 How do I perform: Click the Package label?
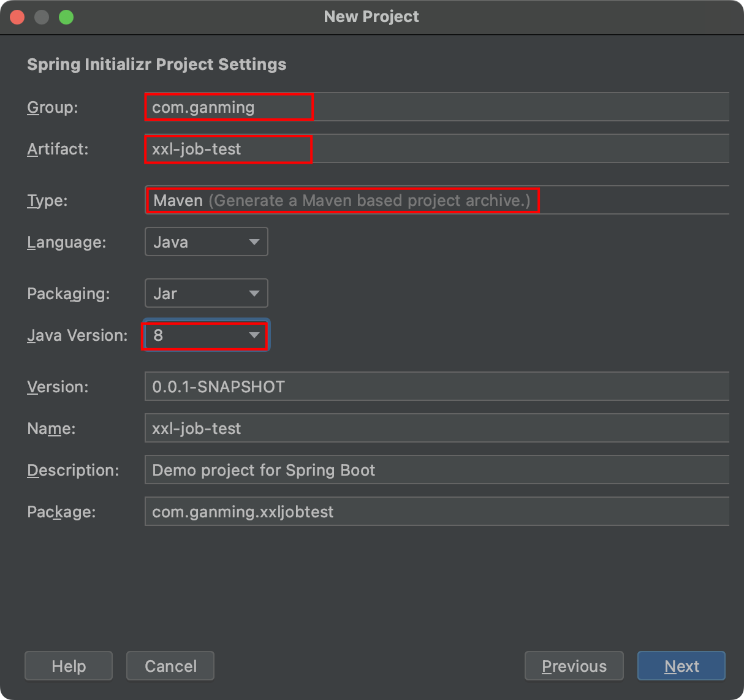tap(61, 512)
